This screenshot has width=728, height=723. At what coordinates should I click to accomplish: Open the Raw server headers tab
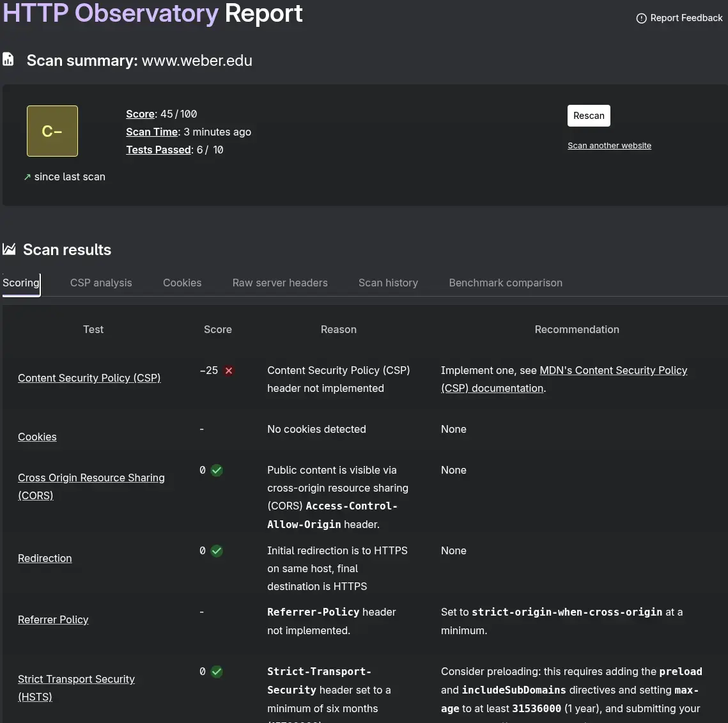[x=280, y=283]
